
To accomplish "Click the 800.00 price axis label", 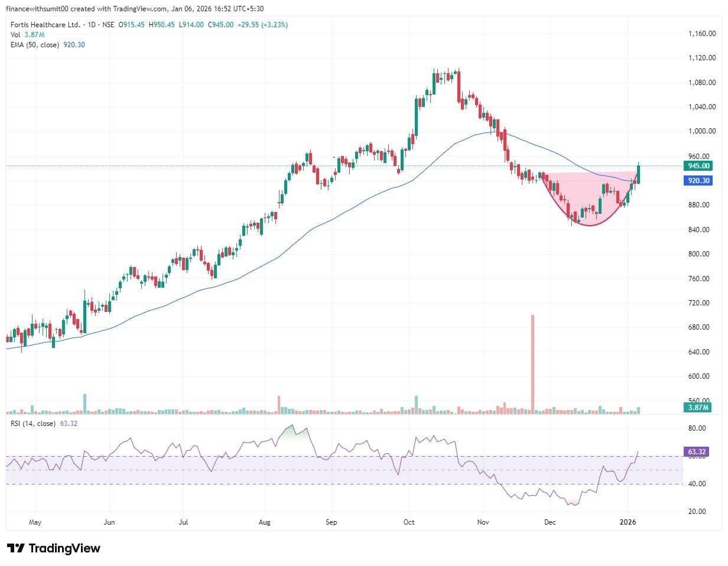I will point(700,254).
